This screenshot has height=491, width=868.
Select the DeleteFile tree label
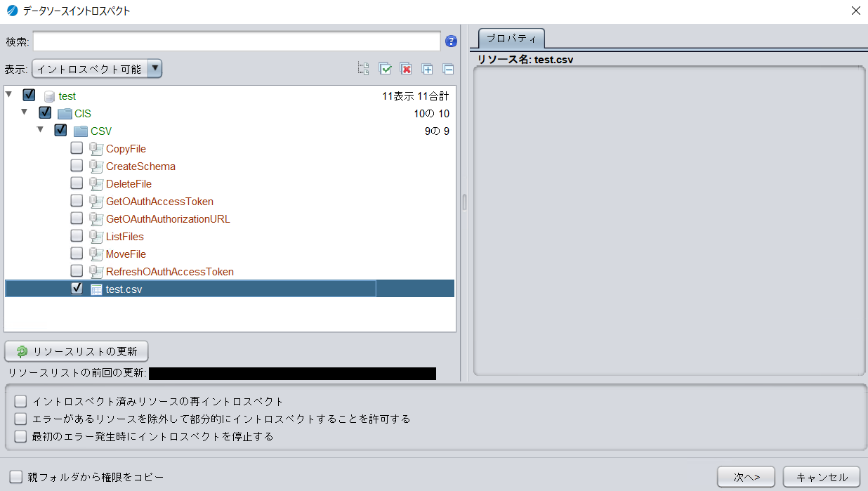tap(129, 184)
